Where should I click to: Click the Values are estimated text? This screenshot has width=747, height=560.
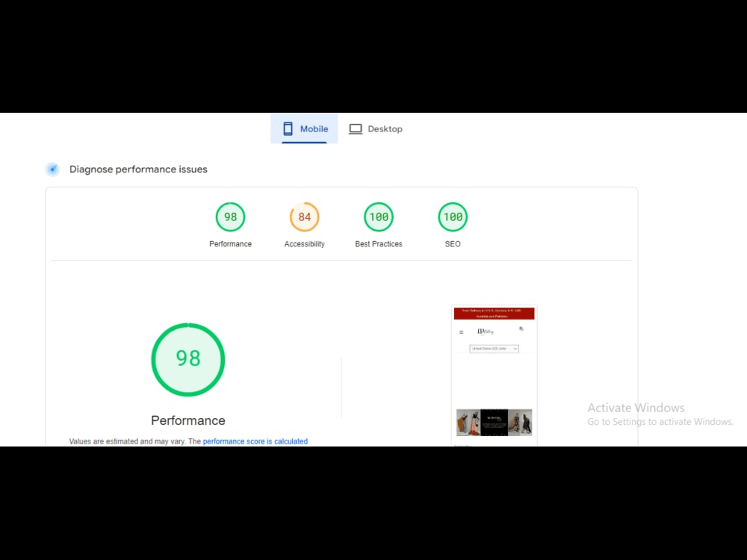coord(134,441)
